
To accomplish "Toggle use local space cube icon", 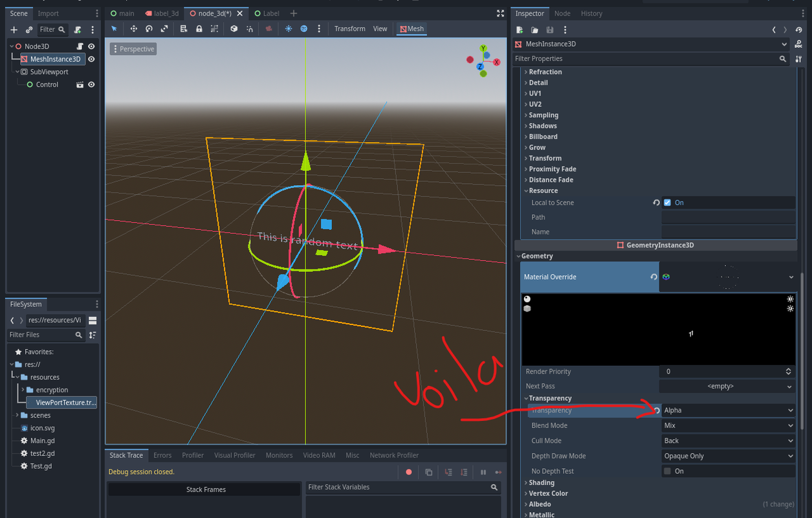I will coord(234,28).
